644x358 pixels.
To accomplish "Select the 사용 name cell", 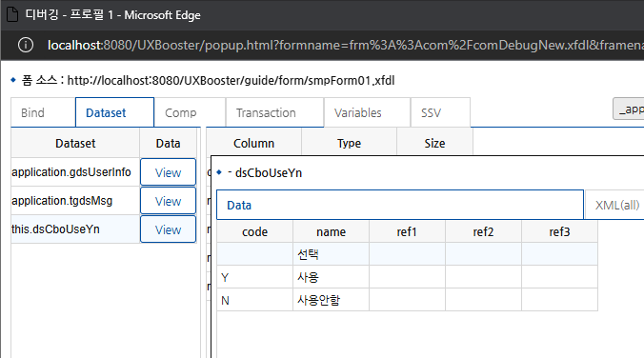I will point(331,277).
